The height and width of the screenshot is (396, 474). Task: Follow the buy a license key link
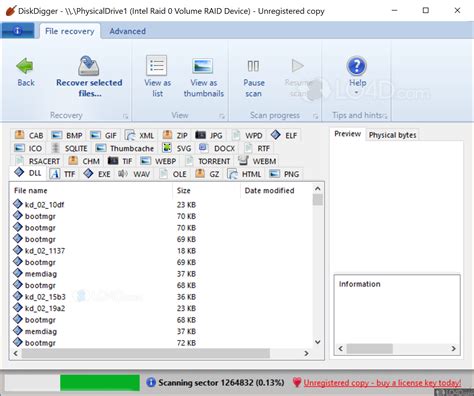coord(382,383)
